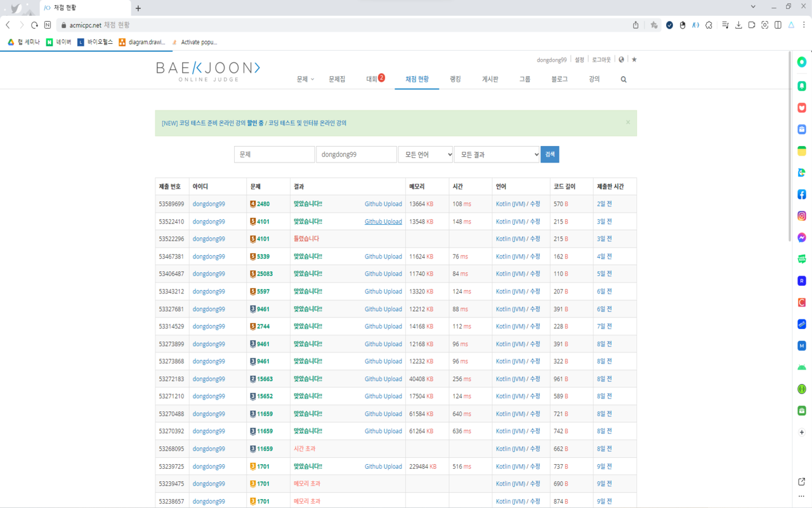
Task: Open Github Upload for submission 53522410
Action: pyautogui.click(x=383, y=221)
